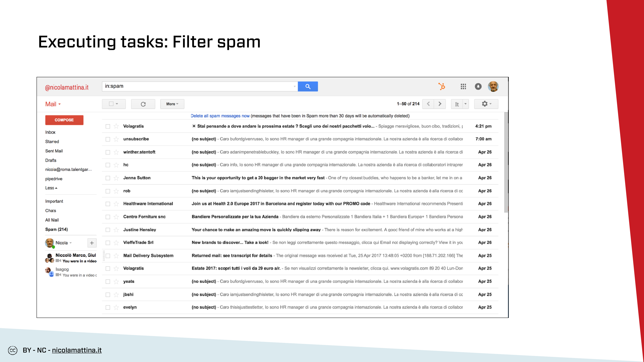Star the Jenna Sutton message

pos(116,178)
